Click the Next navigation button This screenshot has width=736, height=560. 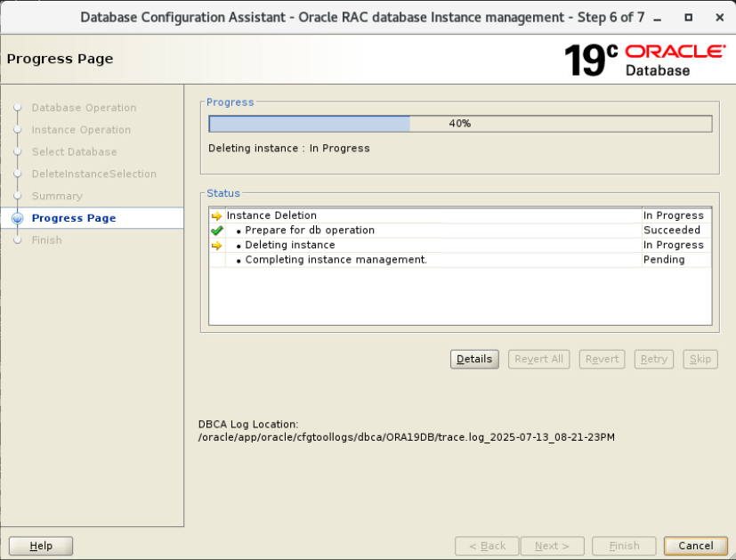[553, 546]
